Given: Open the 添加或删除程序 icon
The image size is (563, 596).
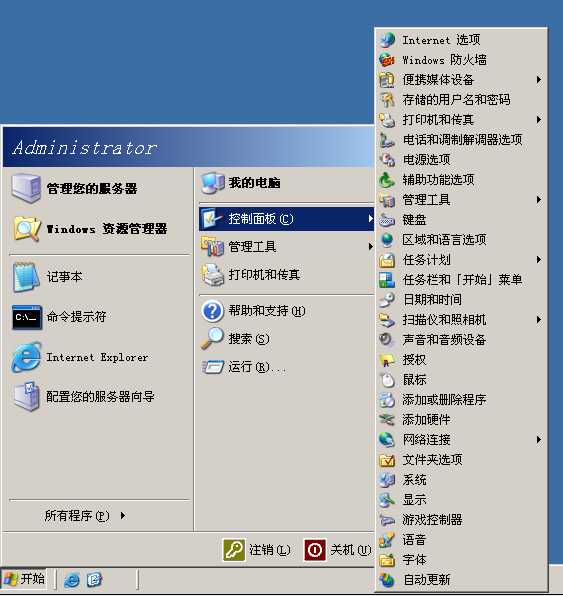Looking at the screenshot, I should 387,399.
